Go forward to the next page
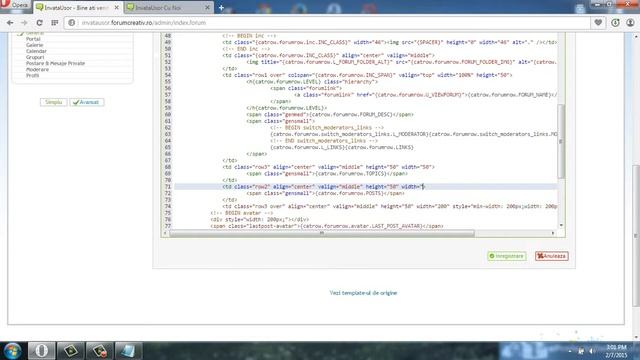 click(x=24, y=23)
